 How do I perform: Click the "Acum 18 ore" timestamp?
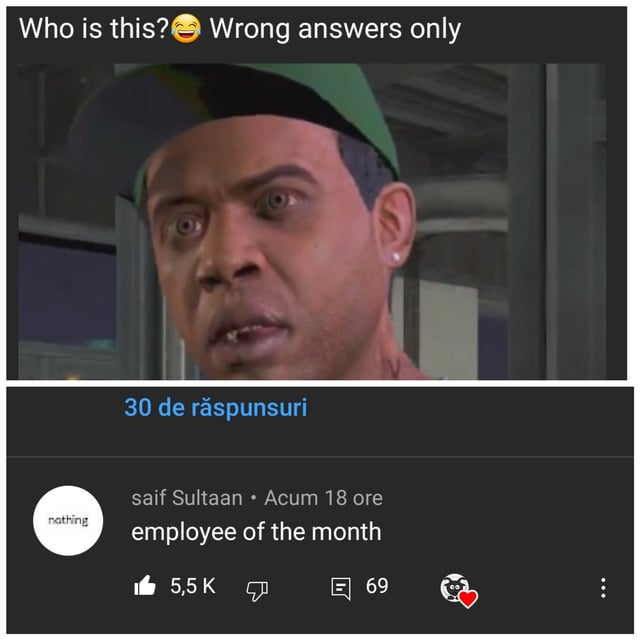(323, 498)
